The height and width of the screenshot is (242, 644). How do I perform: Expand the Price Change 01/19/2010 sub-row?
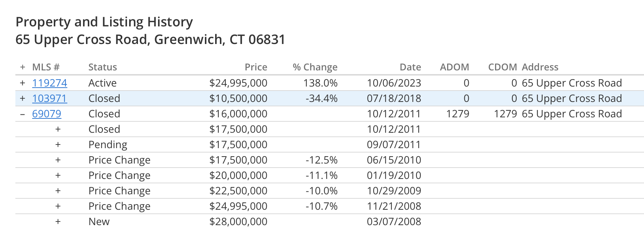click(x=58, y=175)
